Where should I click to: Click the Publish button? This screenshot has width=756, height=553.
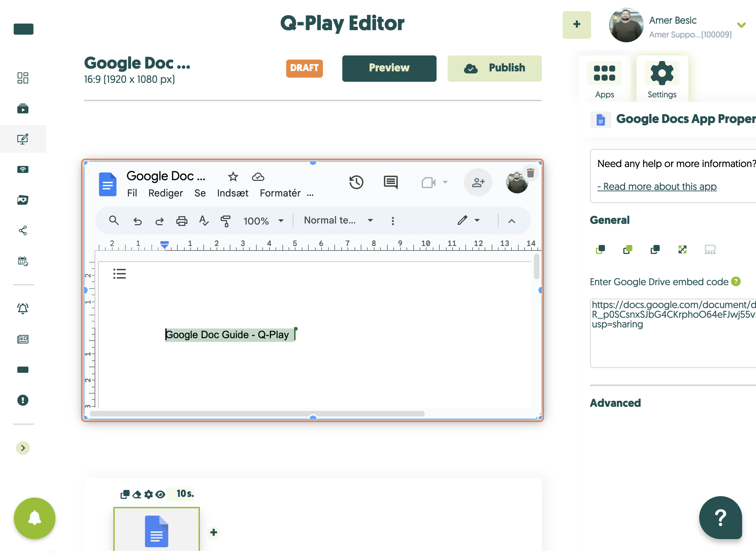(x=495, y=68)
